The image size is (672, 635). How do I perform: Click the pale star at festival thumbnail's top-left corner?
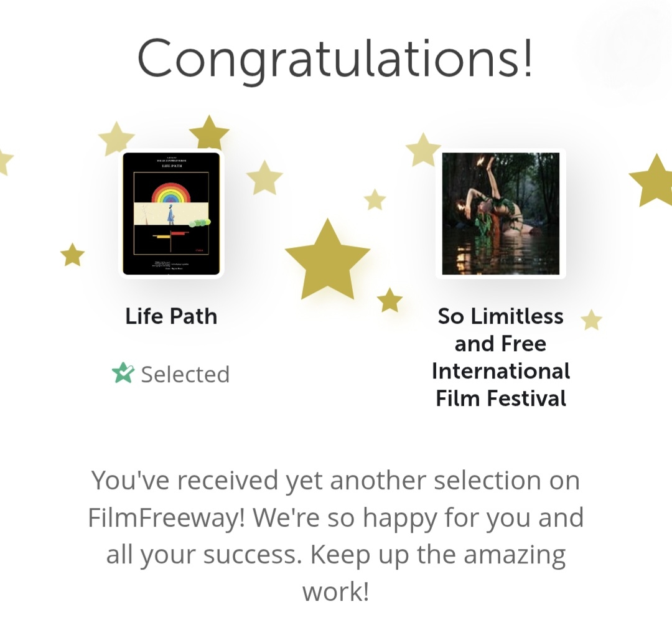(x=423, y=150)
